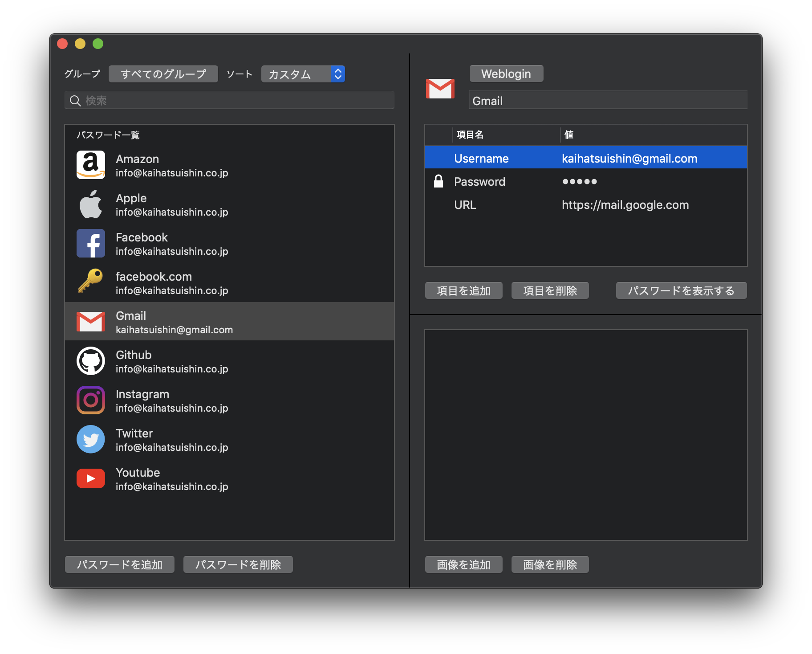Click the パスワードを表示する button
The width and height of the screenshot is (812, 654).
pyautogui.click(x=681, y=290)
